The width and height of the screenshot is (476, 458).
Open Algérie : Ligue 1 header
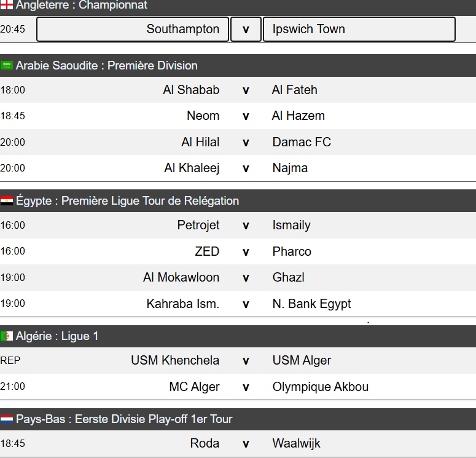(x=57, y=336)
